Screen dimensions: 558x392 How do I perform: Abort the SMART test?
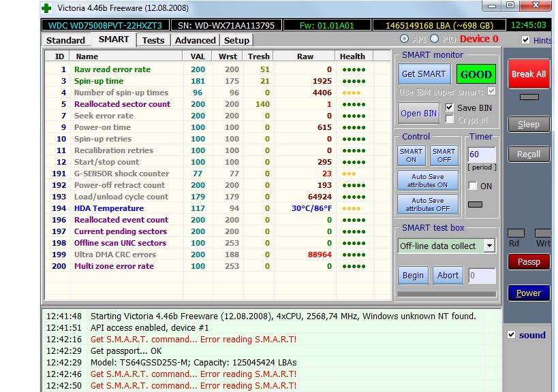pyautogui.click(x=448, y=276)
